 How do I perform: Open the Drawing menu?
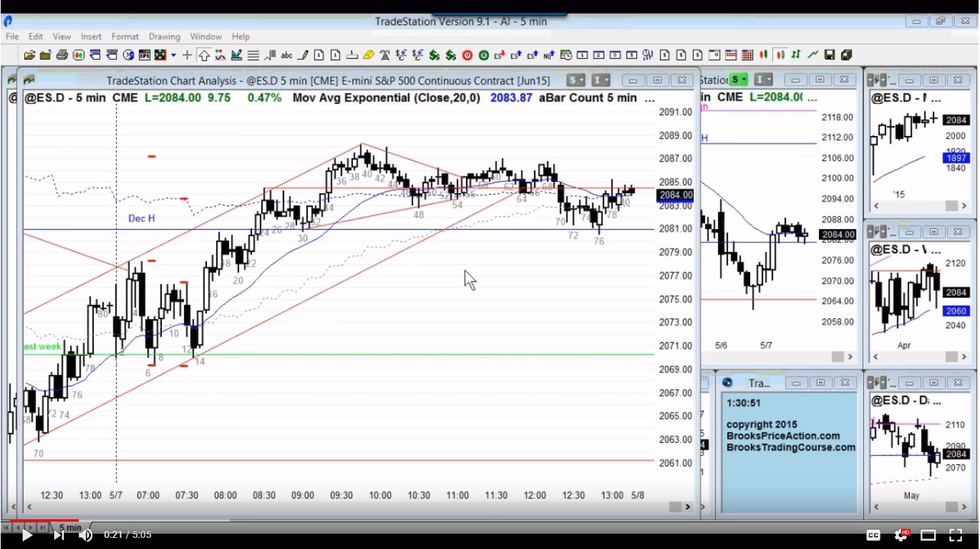pyautogui.click(x=164, y=36)
